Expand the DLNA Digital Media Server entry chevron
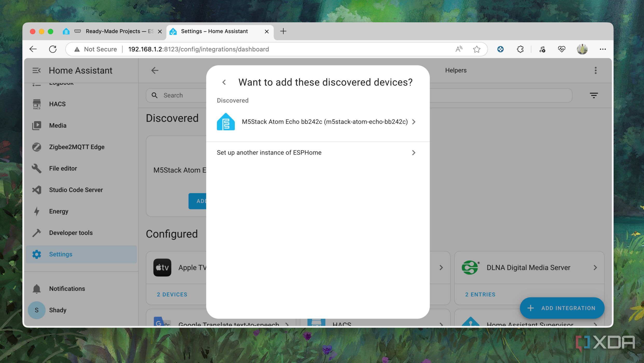The height and width of the screenshot is (363, 644). [595, 268]
